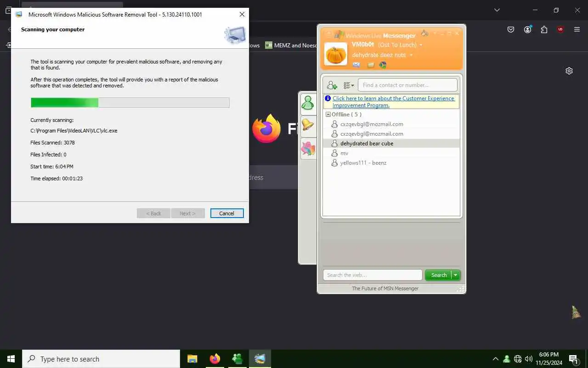The image size is (588, 368).
Task: Open the Messenger color scheme paintbrush icon
Action: tap(424, 34)
